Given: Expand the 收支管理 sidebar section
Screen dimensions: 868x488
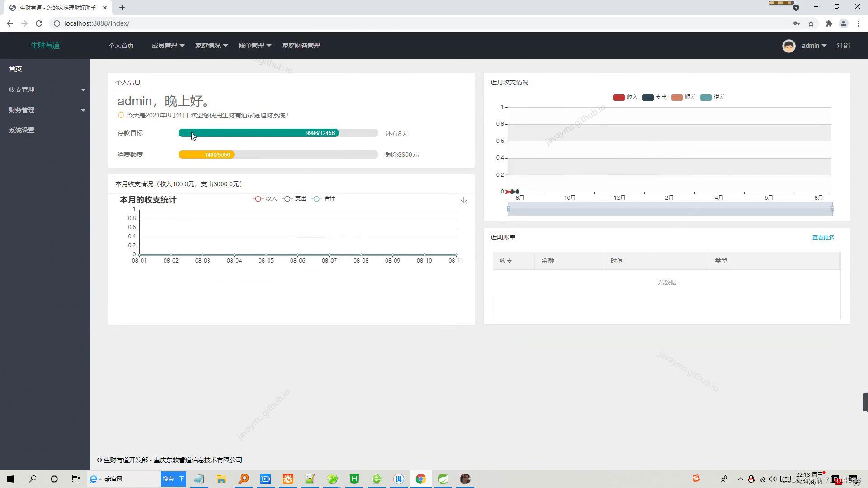Looking at the screenshot, I should pyautogui.click(x=45, y=89).
